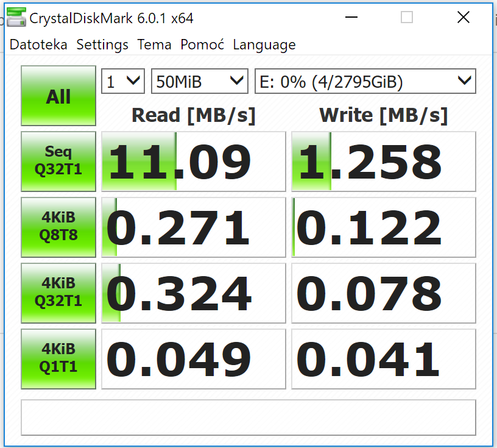Open the Tema menu
The height and width of the screenshot is (448, 497).
(154, 44)
